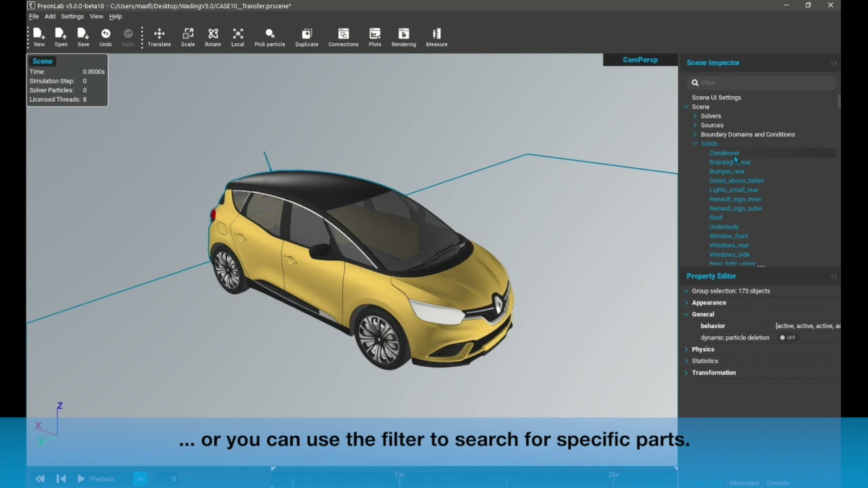Select Renault_sign_inner item
The height and width of the screenshot is (488, 868).
click(736, 199)
